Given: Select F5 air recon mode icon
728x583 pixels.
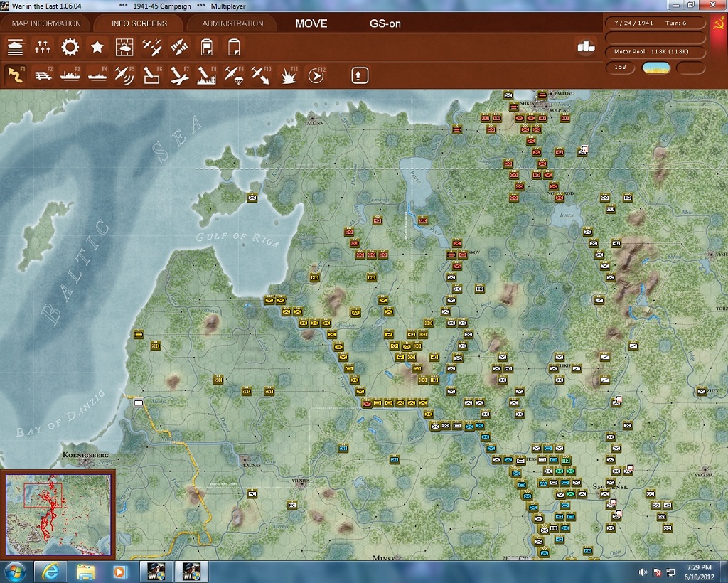Looking at the screenshot, I should 124,75.
